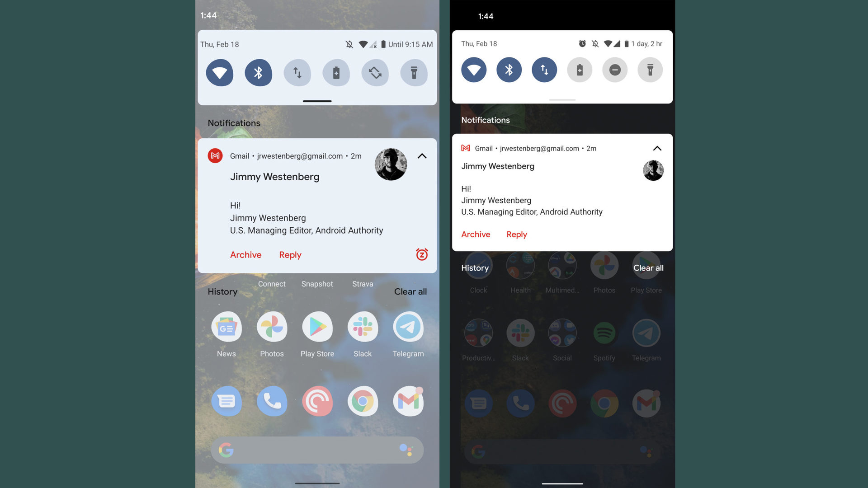868x488 pixels.
Task: Open Pocket Casts from history
Action: (316, 400)
